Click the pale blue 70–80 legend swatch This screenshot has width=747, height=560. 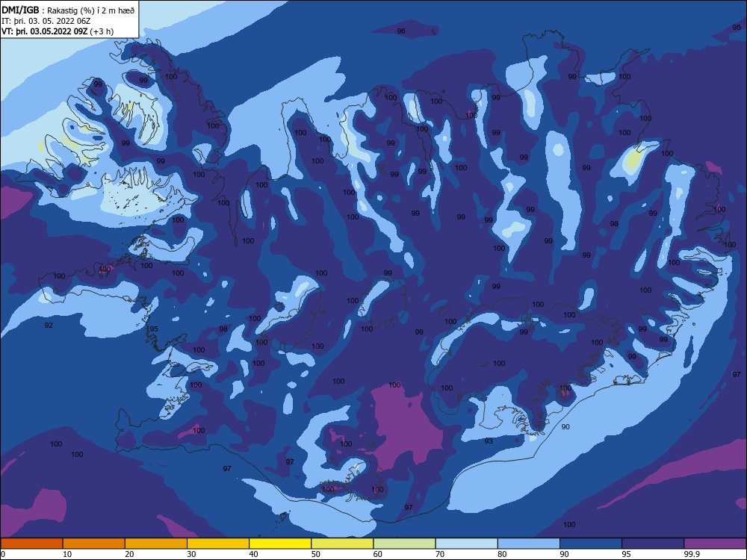tap(466, 544)
